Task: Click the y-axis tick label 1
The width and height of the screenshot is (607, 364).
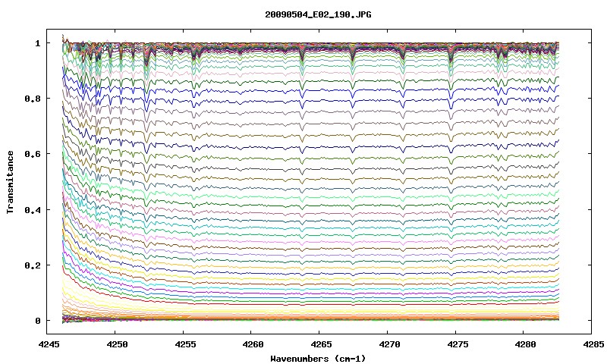Action: [x=37, y=43]
